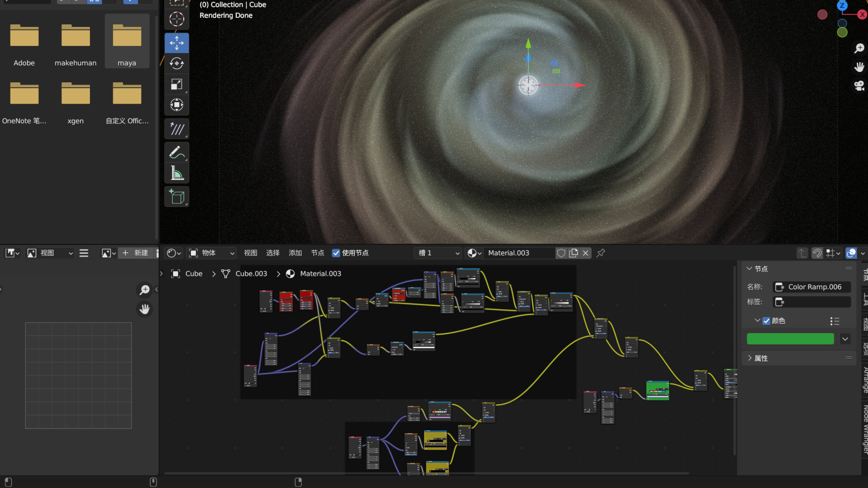Click the camera view icon in viewport
This screenshot has height=488, width=868.
(859, 86)
